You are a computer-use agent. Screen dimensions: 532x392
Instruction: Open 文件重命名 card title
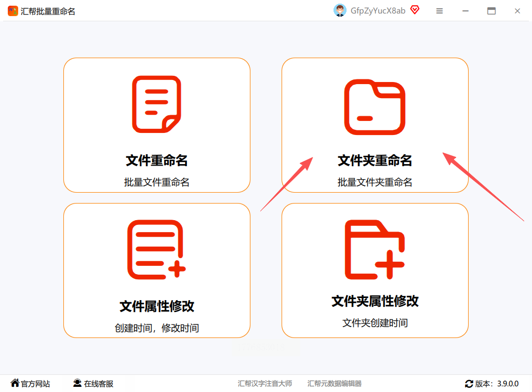tap(156, 160)
